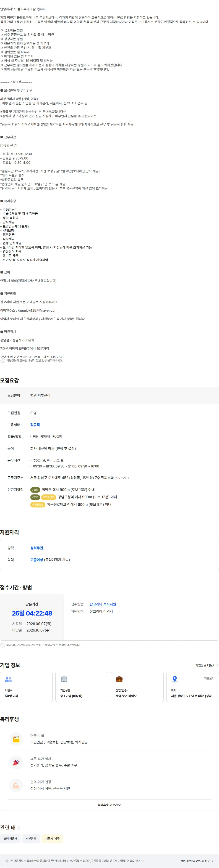Click 불법/허위/과장/오류 신고 link
219x868 pixels.
(x=195, y=861)
